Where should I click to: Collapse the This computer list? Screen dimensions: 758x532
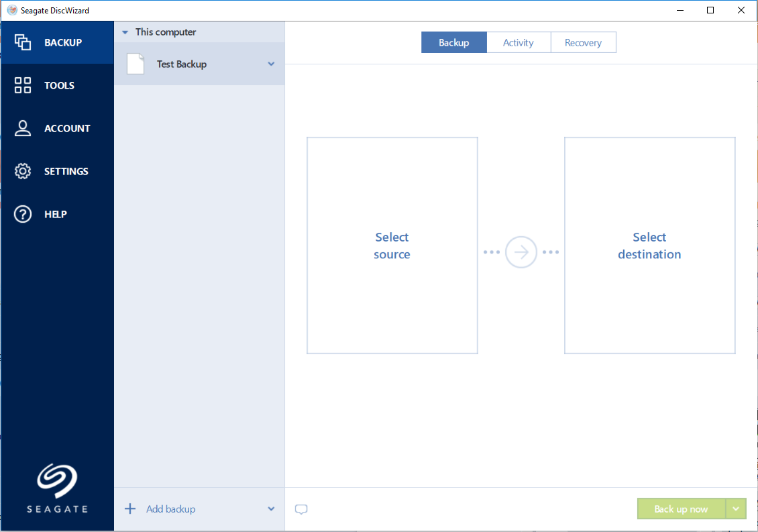(125, 32)
